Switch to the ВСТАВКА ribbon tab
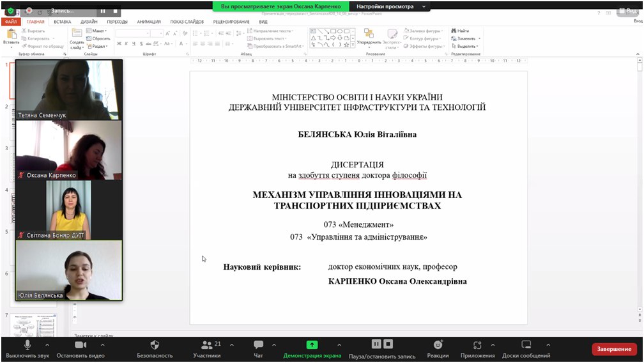The width and height of the screenshot is (644, 363). (63, 22)
